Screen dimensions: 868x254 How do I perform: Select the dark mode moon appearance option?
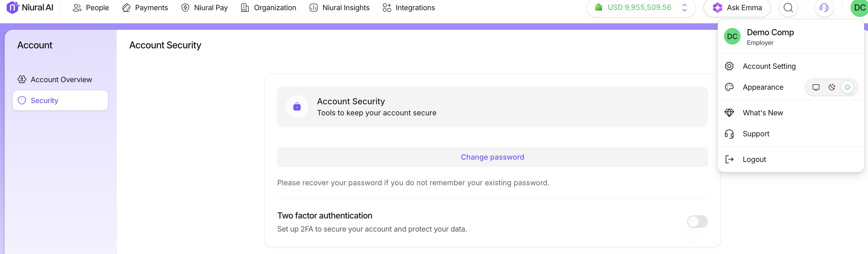(x=832, y=87)
